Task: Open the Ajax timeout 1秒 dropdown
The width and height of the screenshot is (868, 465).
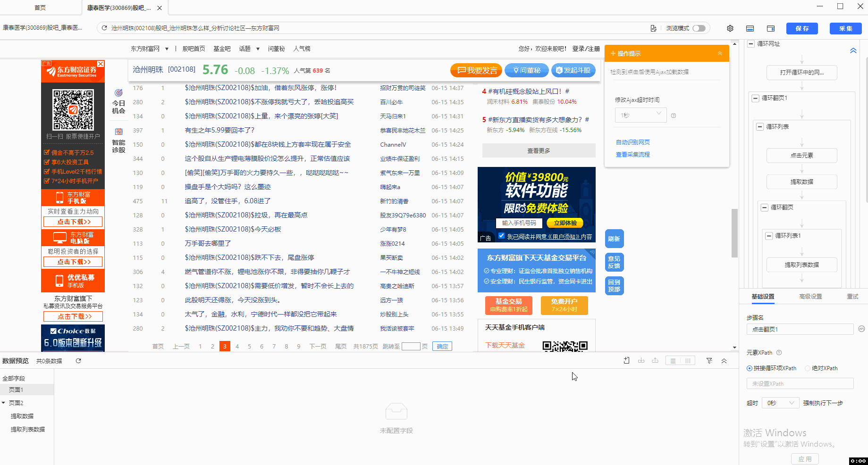Action: pyautogui.click(x=641, y=115)
